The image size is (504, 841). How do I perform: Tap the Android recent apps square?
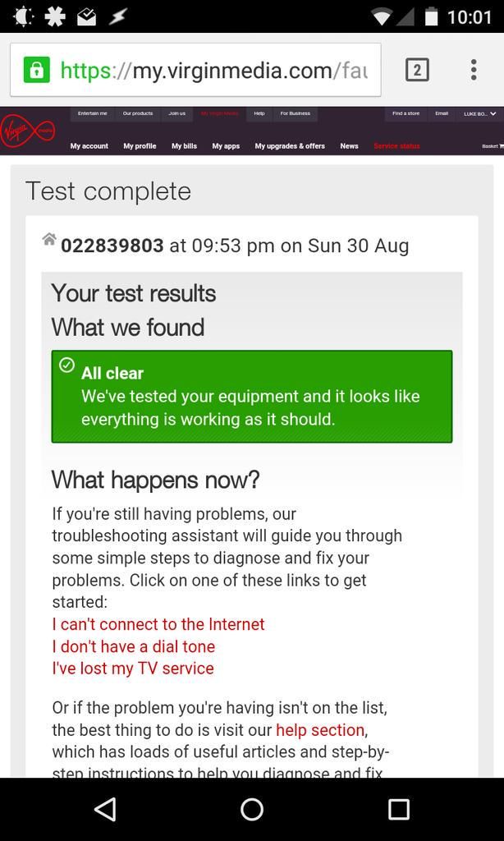[398, 809]
